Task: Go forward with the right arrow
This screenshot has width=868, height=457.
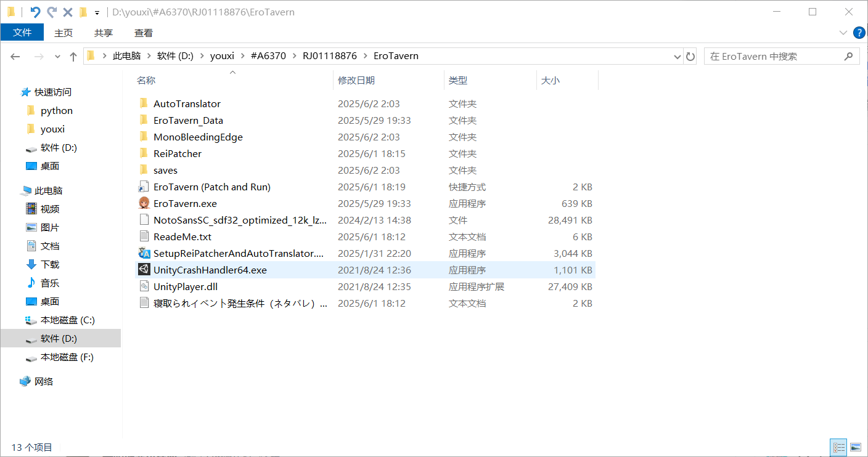Action: [38, 56]
